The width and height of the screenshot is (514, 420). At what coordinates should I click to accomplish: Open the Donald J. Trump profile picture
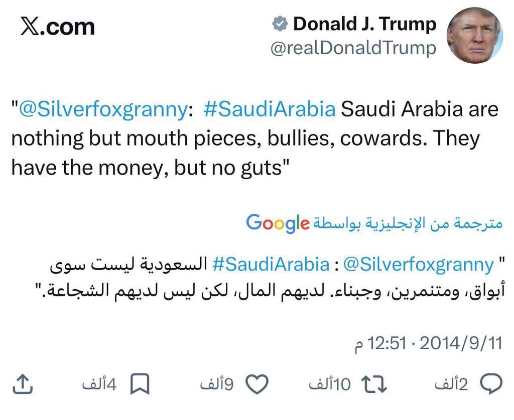click(475, 35)
